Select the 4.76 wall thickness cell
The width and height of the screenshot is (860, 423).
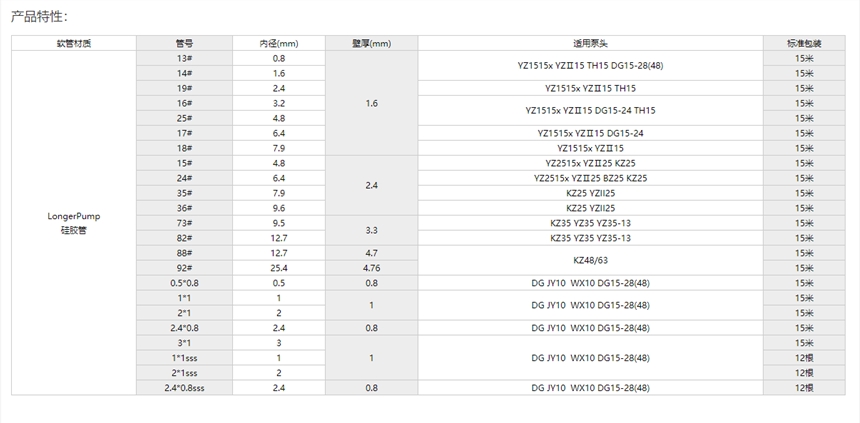(x=371, y=268)
